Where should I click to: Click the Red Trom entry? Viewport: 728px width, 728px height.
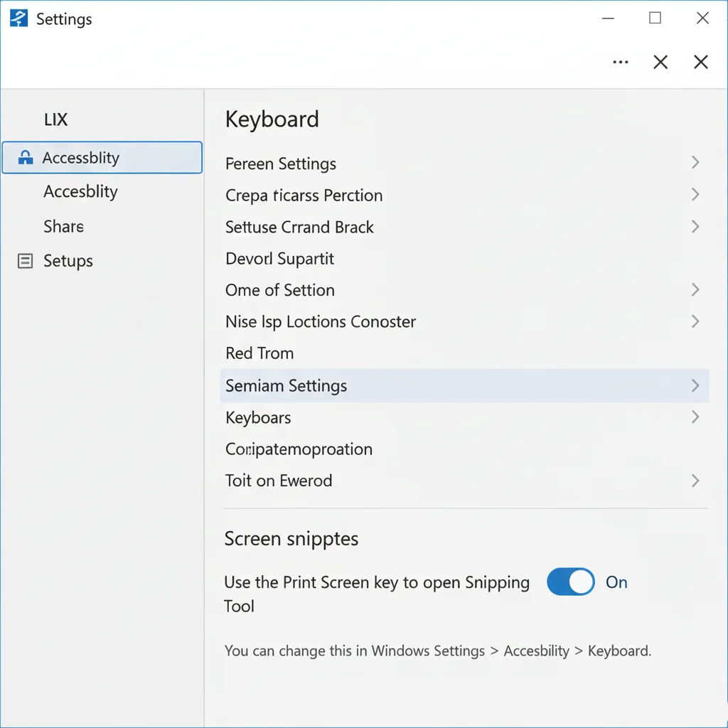click(x=259, y=353)
